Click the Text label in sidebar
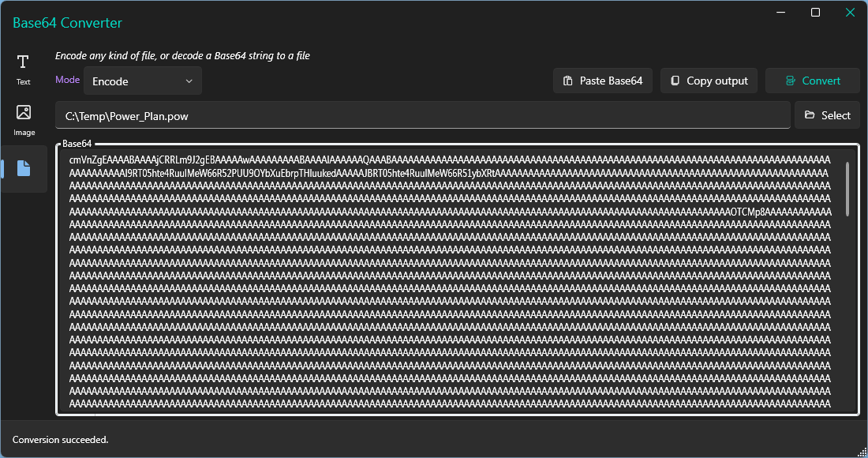 coord(24,82)
